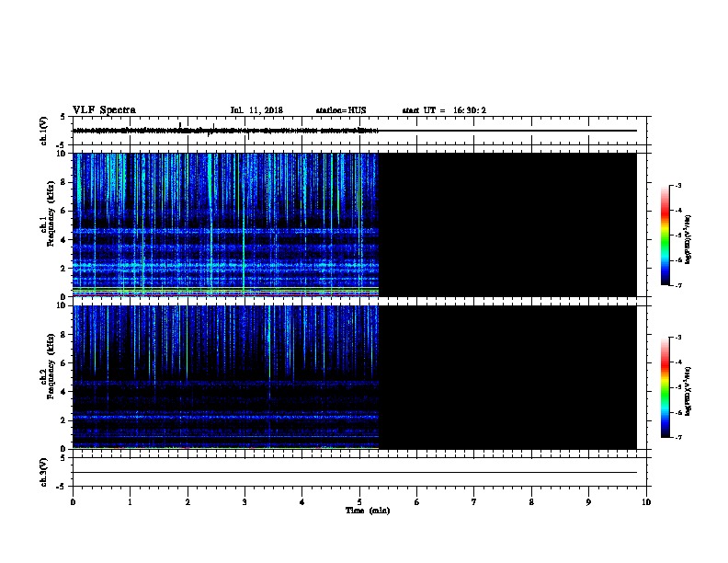Click the 'station=HUS' header label

341,110
